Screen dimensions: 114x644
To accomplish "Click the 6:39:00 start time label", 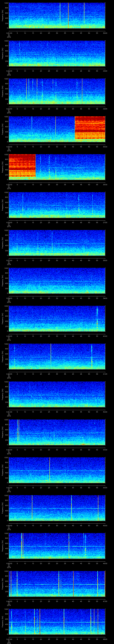I will [9, 336].
